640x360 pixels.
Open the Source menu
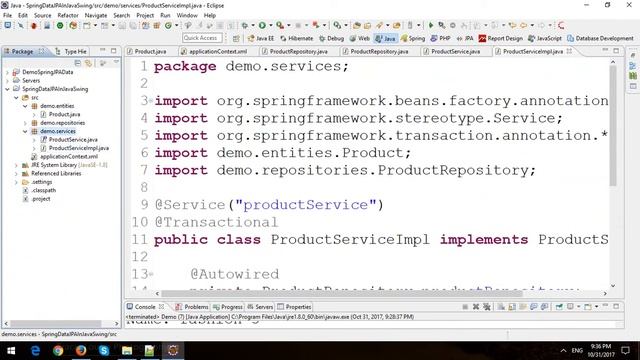[x=42, y=16]
